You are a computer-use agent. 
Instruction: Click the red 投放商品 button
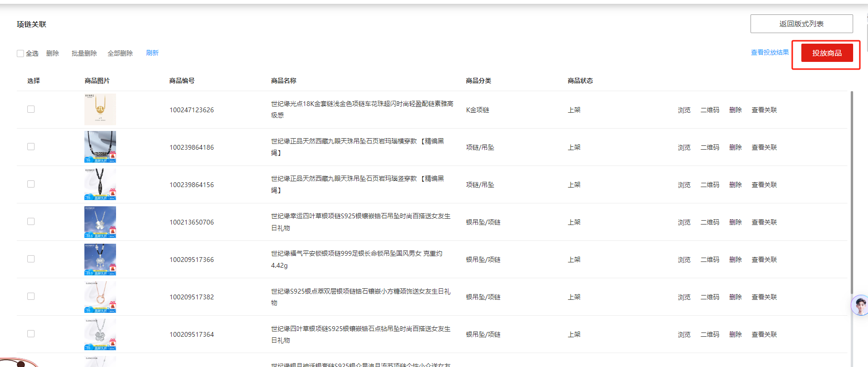coord(827,53)
